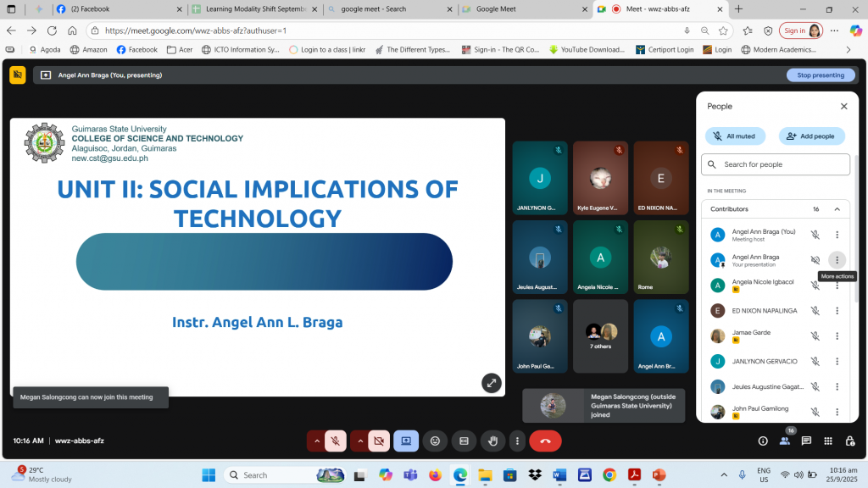Toggle the microphone mute button

pos(336,441)
